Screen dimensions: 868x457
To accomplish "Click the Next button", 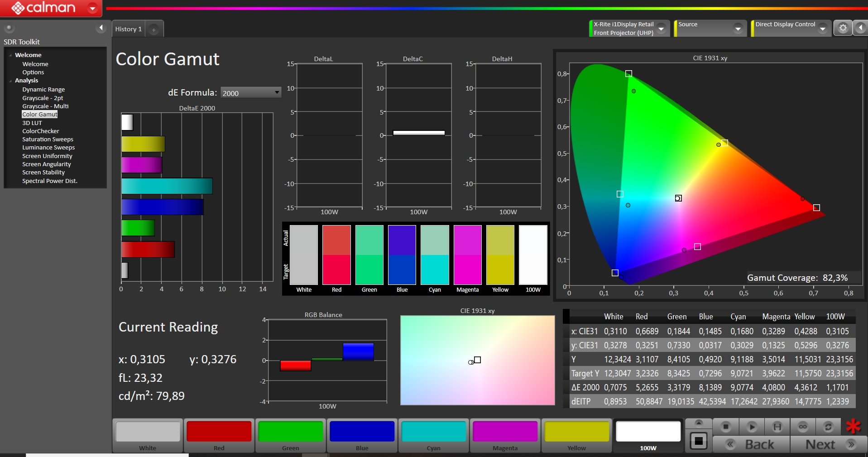I will (828, 445).
